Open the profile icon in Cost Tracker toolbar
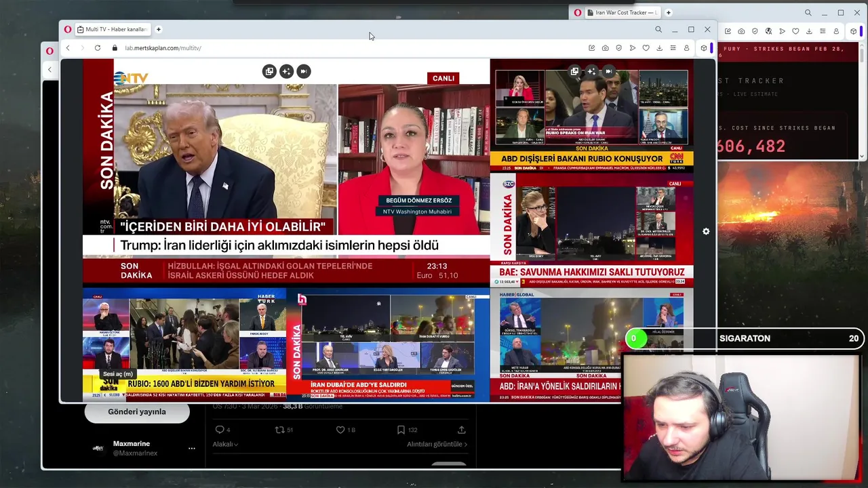The width and height of the screenshot is (868, 488). [836, 31]
